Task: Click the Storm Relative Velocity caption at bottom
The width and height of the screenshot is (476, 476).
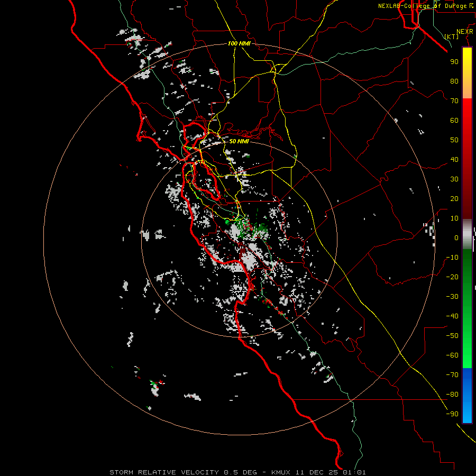Action: (237, 472)
